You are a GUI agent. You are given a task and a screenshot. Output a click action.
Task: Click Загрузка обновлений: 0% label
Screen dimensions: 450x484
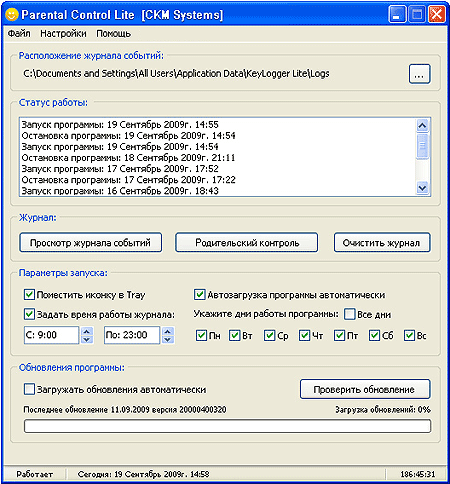pos(383,409)
